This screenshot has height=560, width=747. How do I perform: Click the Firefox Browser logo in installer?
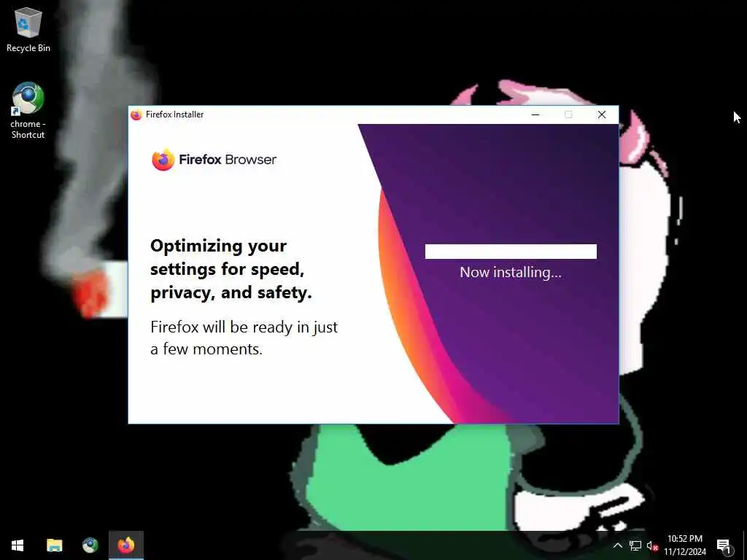click(x=214, y=160)
